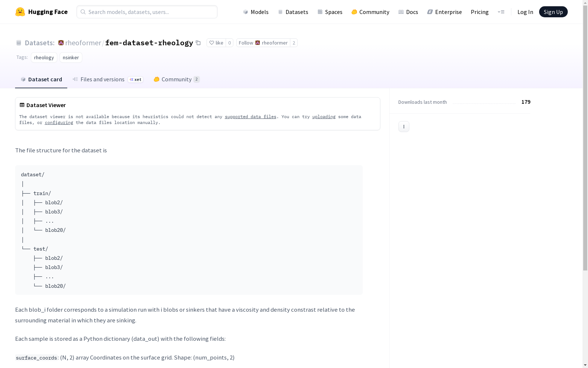Switch to Files and versions tab
588x368 pixels.
(108, 79)
